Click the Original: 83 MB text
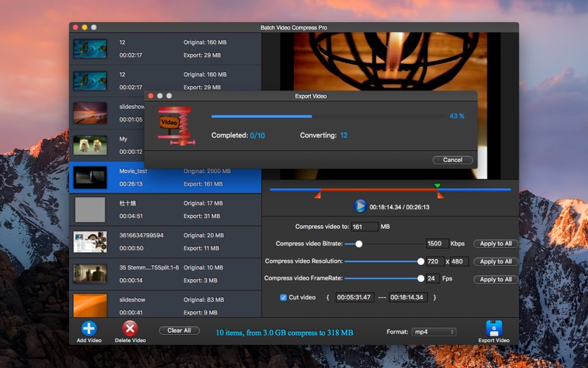The image size is (588, 368). pos(204,300)
